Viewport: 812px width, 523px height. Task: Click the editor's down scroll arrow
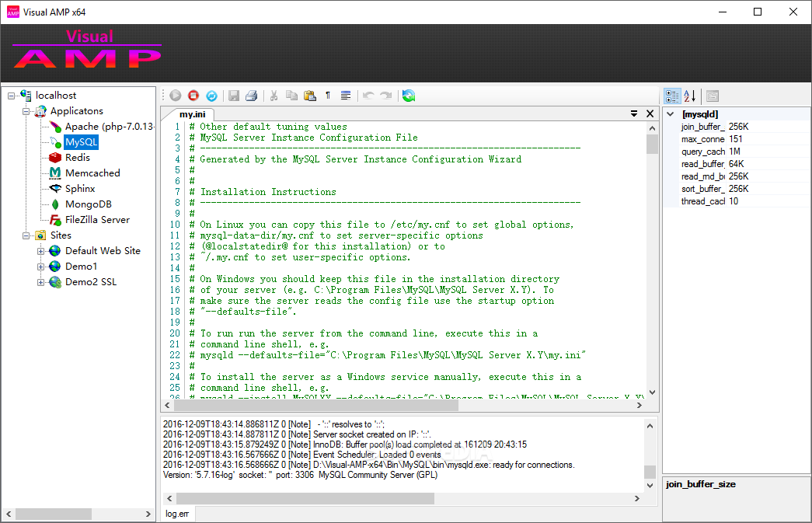coord(652,392)
